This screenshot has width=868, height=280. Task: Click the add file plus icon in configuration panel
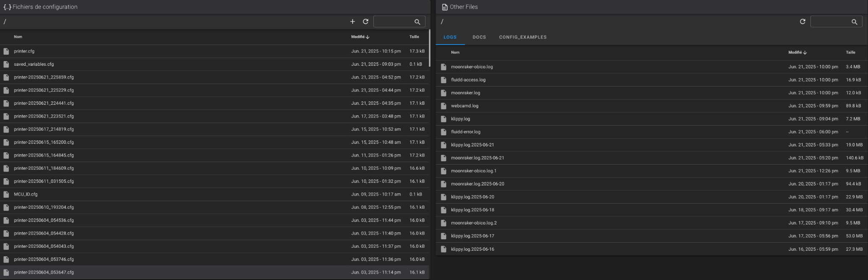352,22
